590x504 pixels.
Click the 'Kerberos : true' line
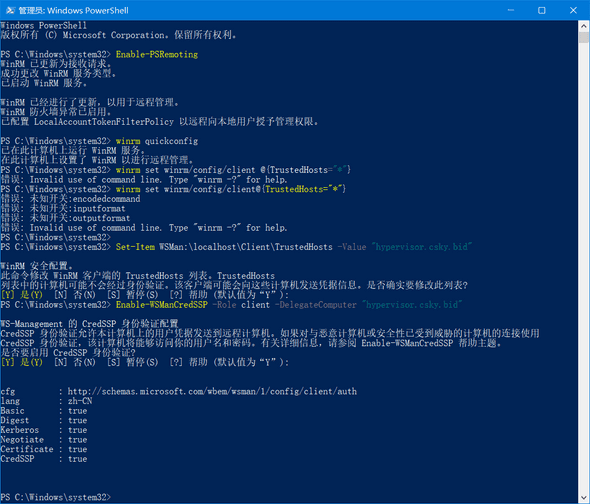point(44,430)
